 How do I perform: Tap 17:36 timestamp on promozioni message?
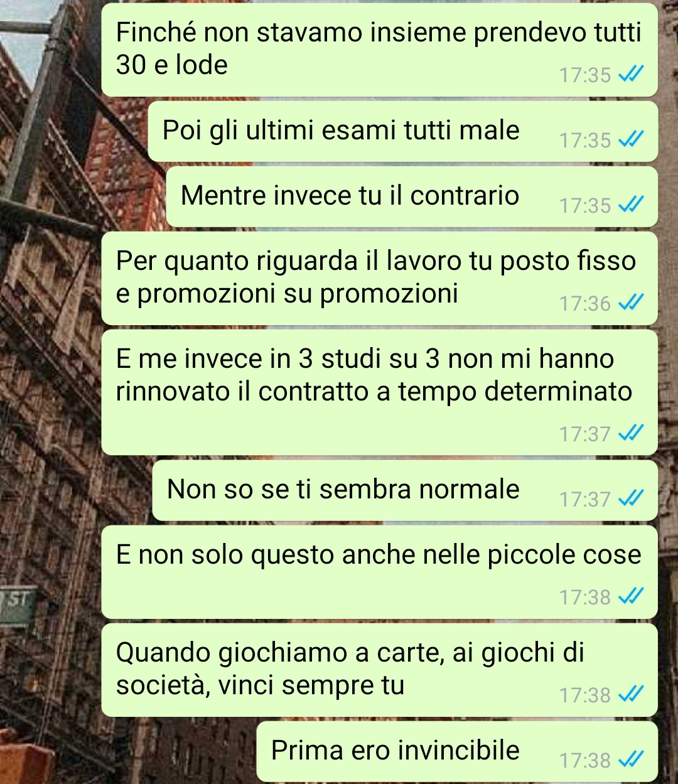[585, 304]
